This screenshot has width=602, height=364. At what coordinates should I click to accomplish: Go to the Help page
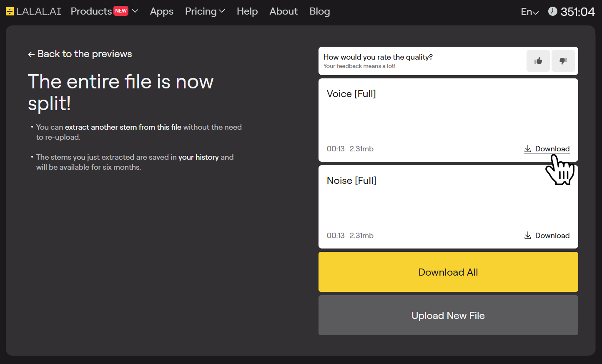coord(247,11)
